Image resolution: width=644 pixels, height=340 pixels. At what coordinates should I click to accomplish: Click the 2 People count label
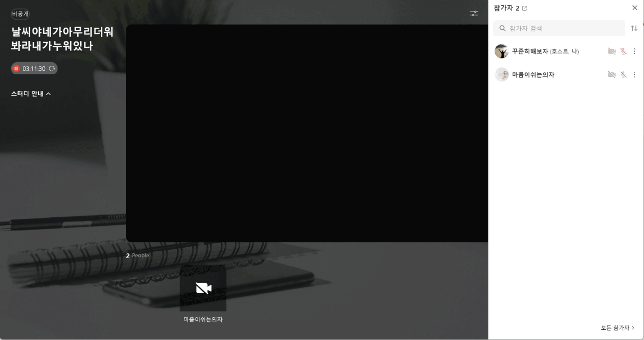point(138,256)
